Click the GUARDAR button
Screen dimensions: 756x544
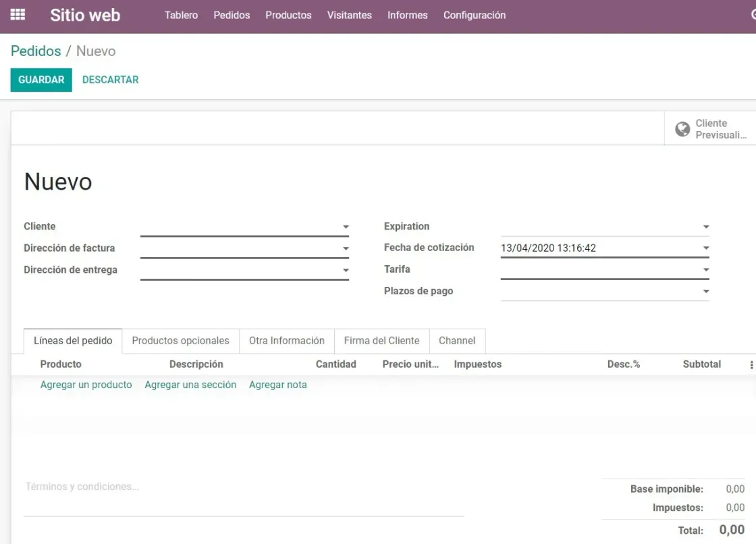(x=41, y=80)
